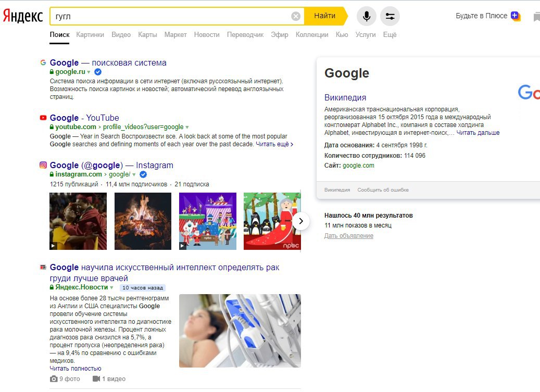This screenshot has width=540, height=392.
Task: Click next arrow on Instagram carousel
Action: 301,221
